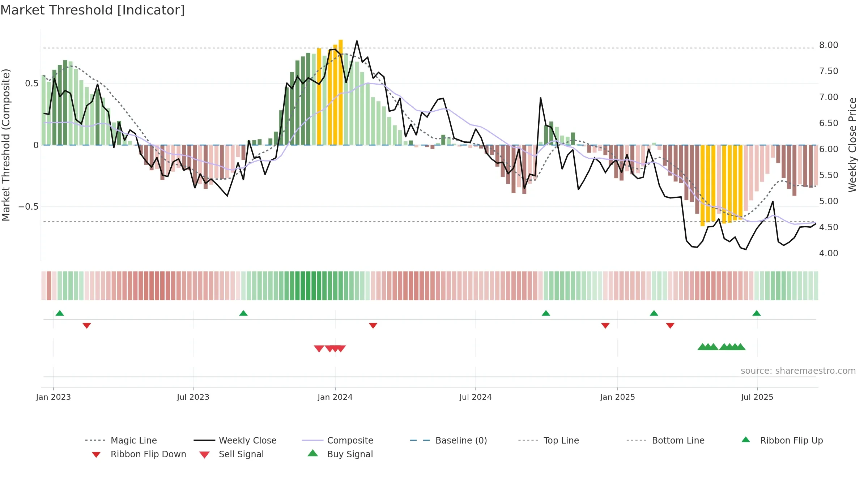This screenshot has width=868, height=488.
Task: Click the Jul 2025 x-axis label
Action: tap(757, 397)
